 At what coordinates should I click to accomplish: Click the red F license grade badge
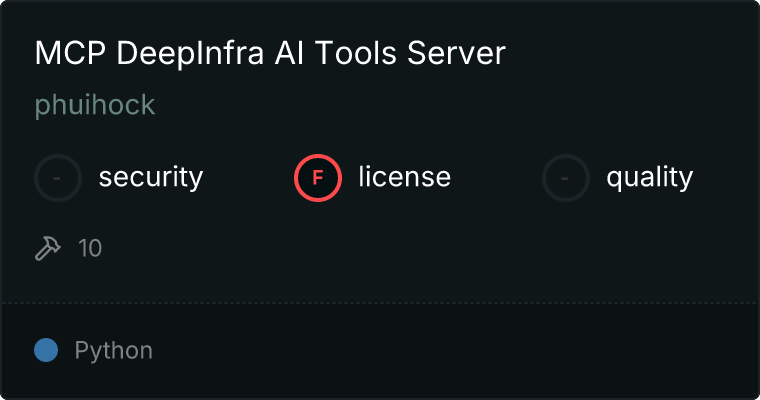point(318,178)
